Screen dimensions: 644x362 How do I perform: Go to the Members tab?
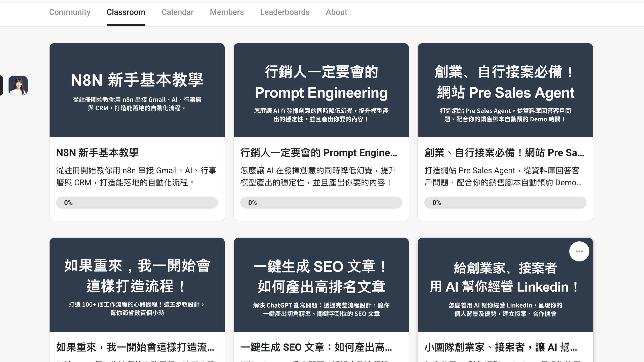[x=227, y=12]
